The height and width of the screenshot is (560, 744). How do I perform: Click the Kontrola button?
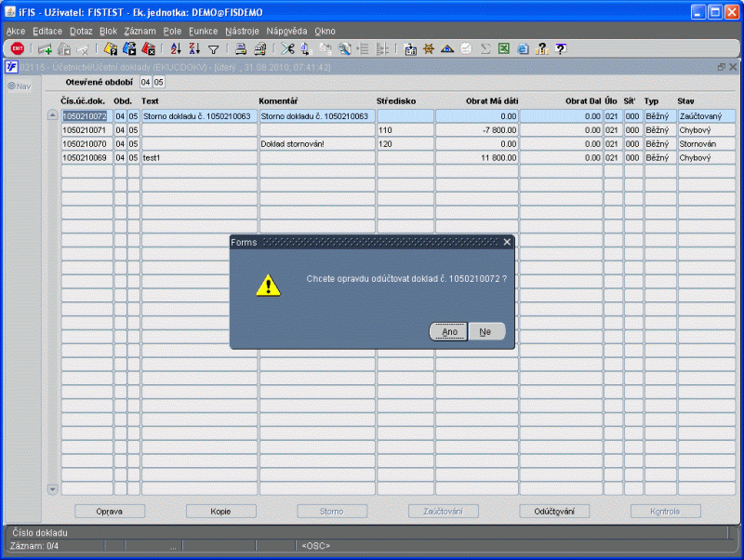coord(665,511)
